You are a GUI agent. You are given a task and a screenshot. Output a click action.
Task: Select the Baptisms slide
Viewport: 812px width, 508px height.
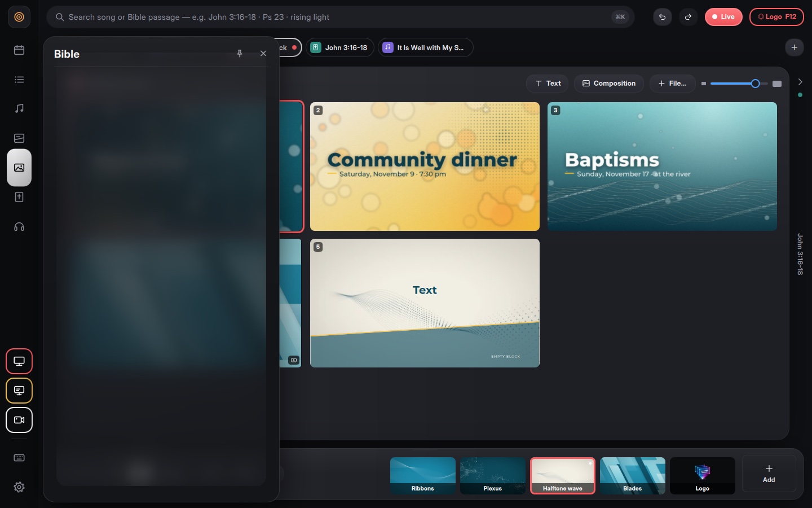pos(662,167)
